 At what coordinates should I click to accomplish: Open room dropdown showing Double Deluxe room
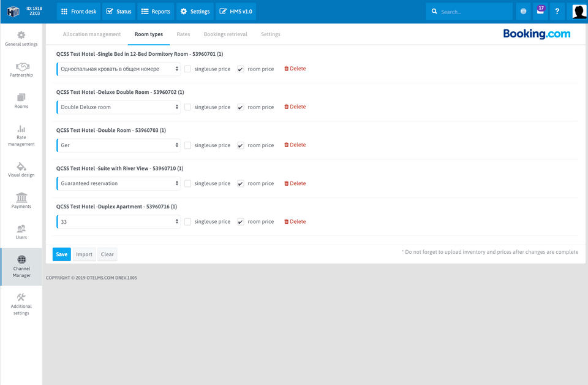(118, 107)
